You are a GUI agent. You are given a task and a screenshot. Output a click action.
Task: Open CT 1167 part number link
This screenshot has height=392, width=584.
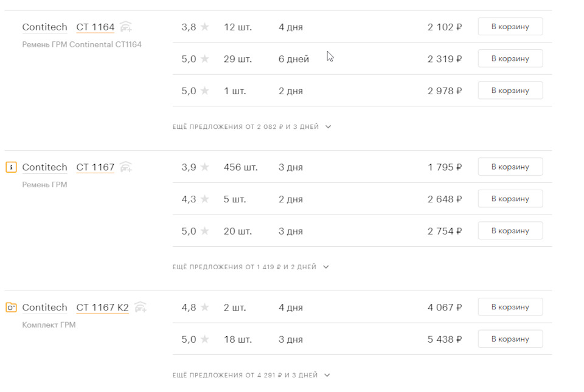[95, 167]
